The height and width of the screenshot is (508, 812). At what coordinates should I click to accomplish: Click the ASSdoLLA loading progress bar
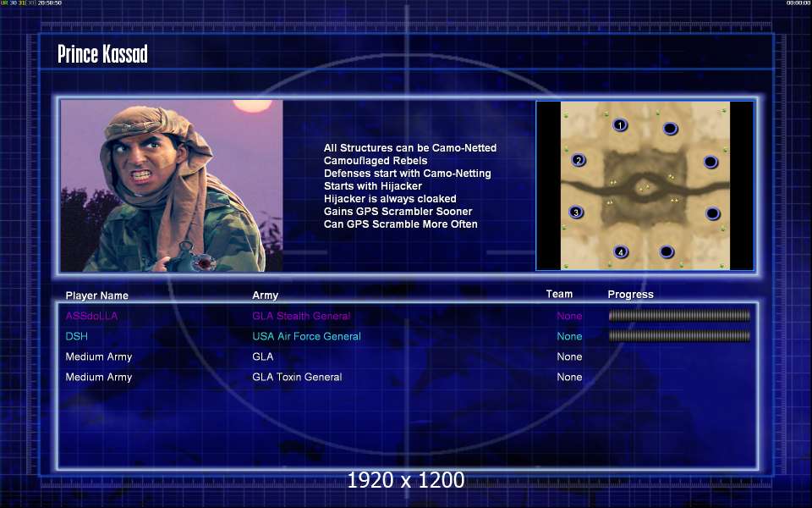click(679, 315)
